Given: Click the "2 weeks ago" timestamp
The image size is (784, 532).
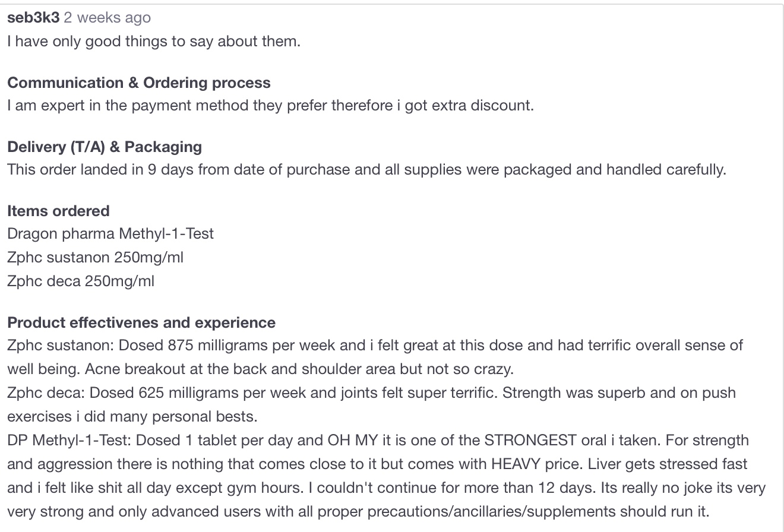Looking at the screenshot, I should point(107,18).
